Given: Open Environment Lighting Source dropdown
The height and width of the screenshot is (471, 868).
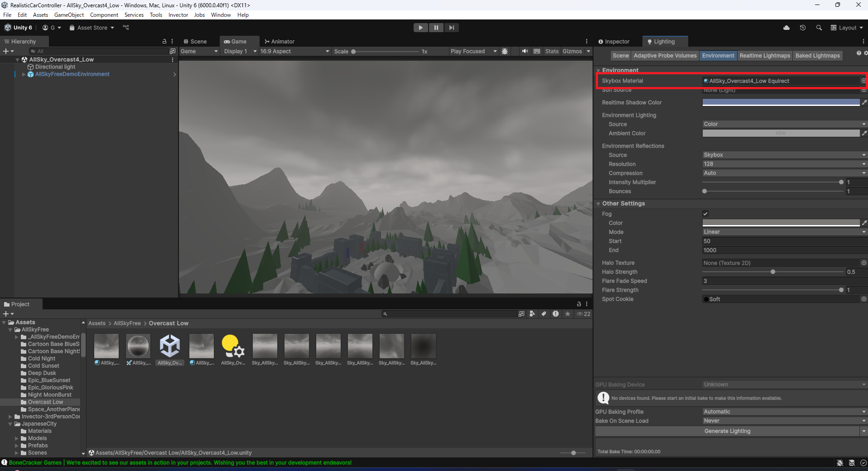Looking at the screenshot, I should [784, 124].
